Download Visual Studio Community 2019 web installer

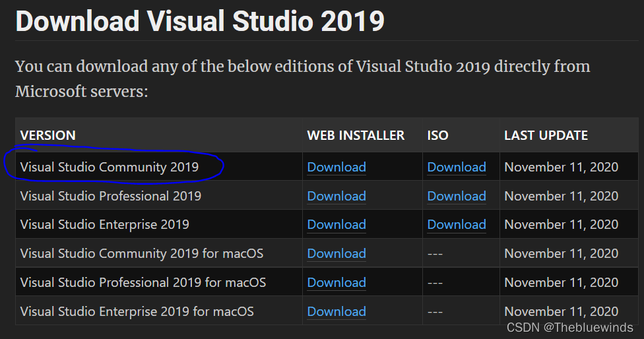[337, 167]
